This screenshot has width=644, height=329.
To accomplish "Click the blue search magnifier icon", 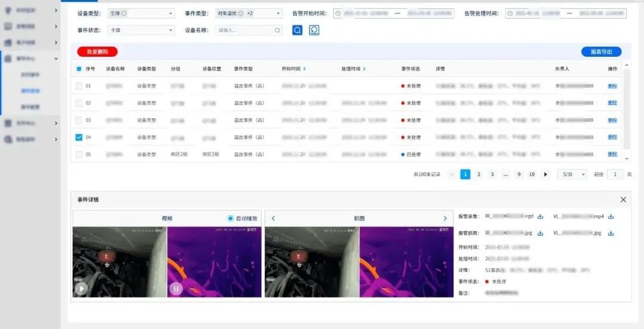I will pyautogui.click(x=297, y=30).
